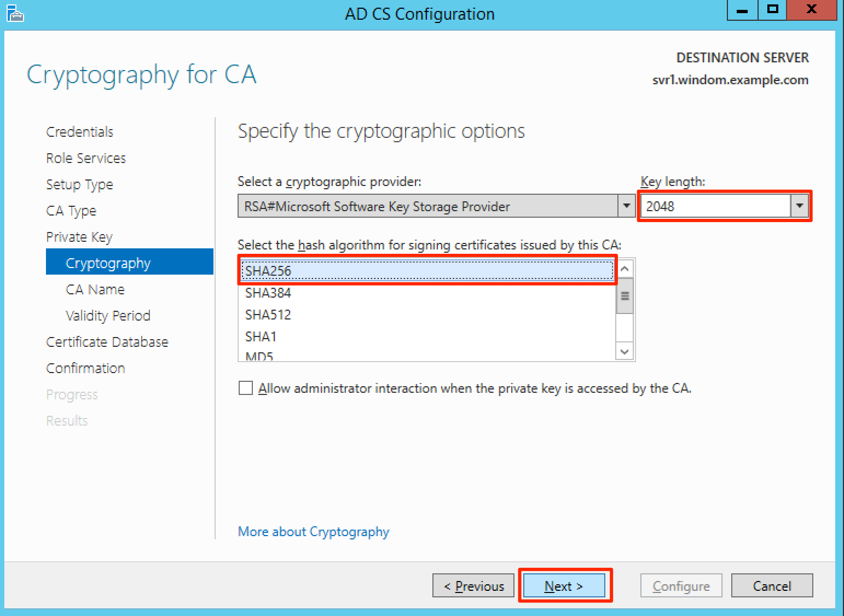Enable administrator interaction for private key checkbox
Screen dimensions: 844x616
(x=246, y=388)
